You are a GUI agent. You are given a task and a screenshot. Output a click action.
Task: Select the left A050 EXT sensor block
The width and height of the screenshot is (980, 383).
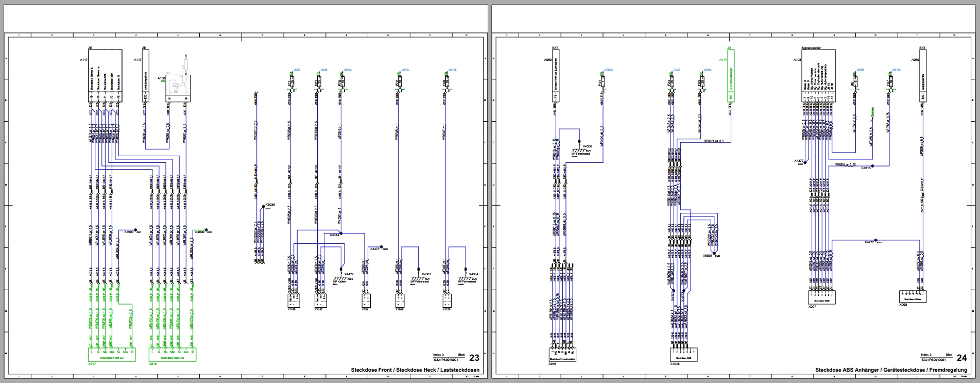click(557, 76)
